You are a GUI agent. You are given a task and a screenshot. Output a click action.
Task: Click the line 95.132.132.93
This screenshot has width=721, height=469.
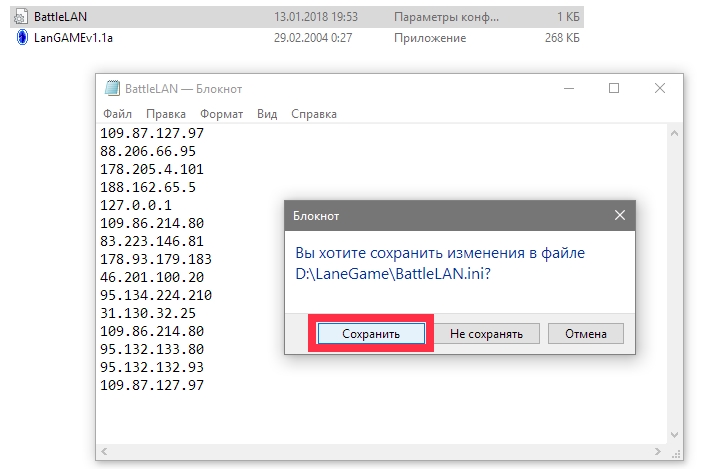click(x=152, y=367)
